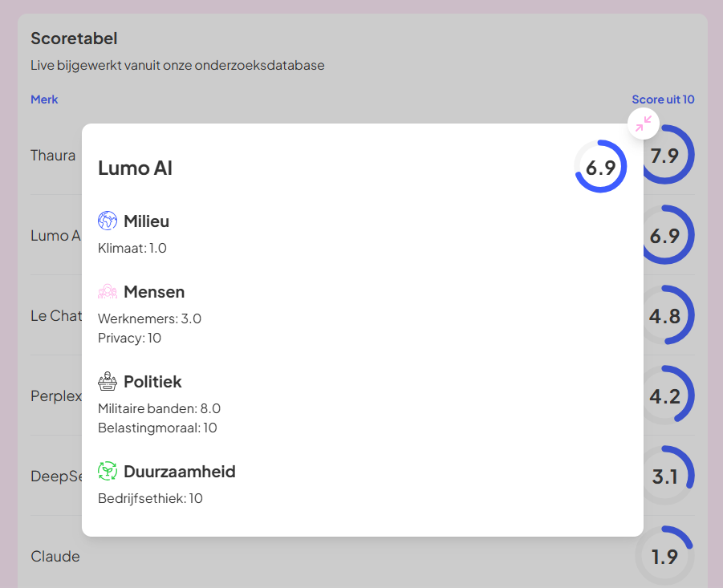The width and height of the screenshot is (723, 588).
Task: Sort by Score uit 10 header
Action: point(663,99)
